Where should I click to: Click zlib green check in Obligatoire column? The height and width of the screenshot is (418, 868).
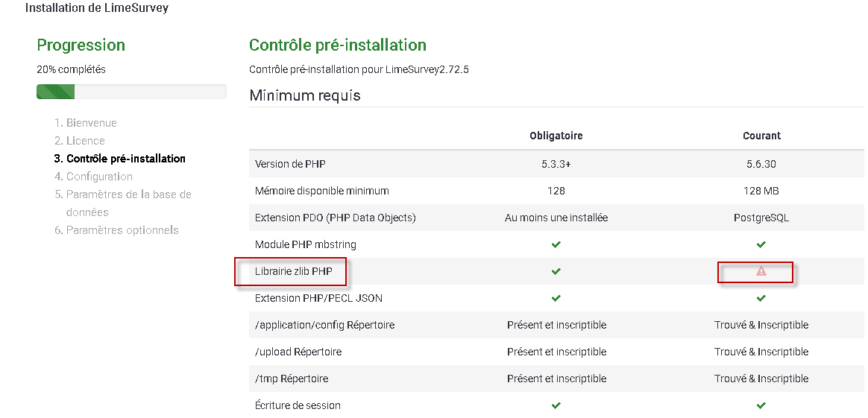[x=556, y=272]
